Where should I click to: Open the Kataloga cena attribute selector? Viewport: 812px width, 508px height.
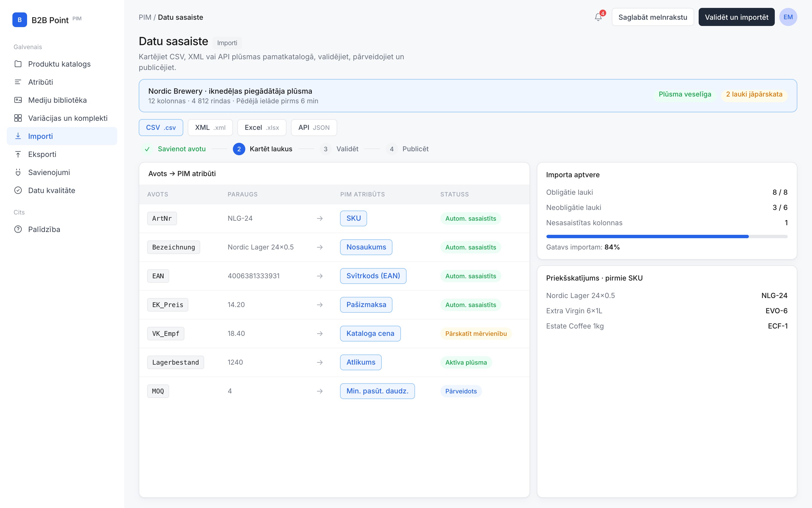click(370, 334)
